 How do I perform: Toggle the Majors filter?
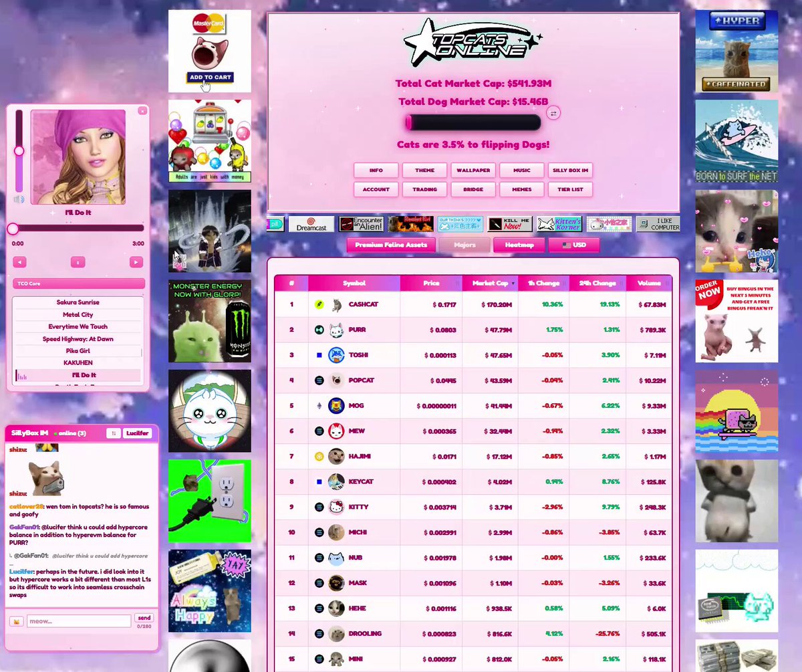click(464, 245)
